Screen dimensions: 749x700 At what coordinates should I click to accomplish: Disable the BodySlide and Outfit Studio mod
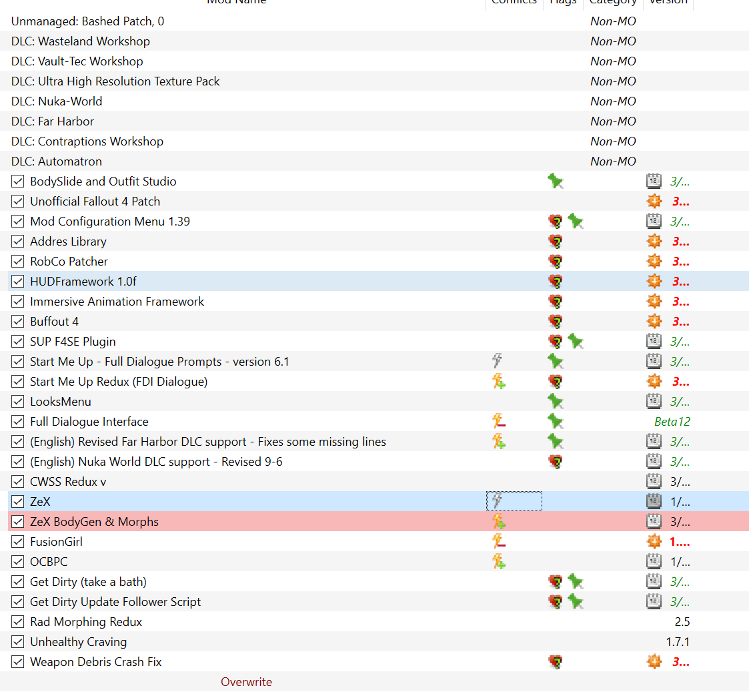[17, 182]
